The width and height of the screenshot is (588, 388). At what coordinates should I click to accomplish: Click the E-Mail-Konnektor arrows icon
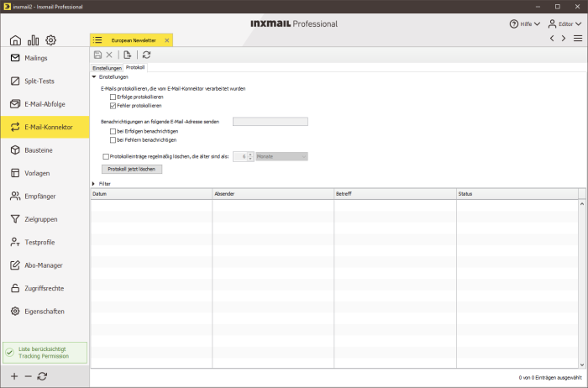[15, 127]
